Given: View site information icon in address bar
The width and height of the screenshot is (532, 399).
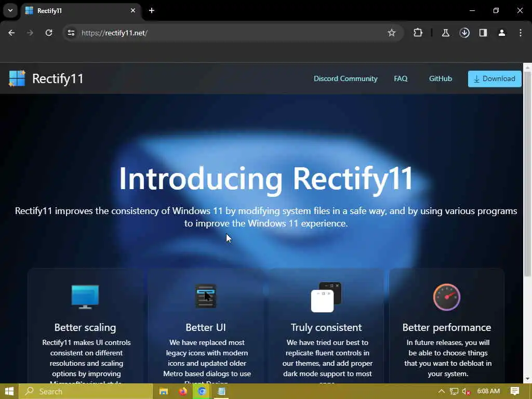Looking at the screenshot, I should pos(71,33).
